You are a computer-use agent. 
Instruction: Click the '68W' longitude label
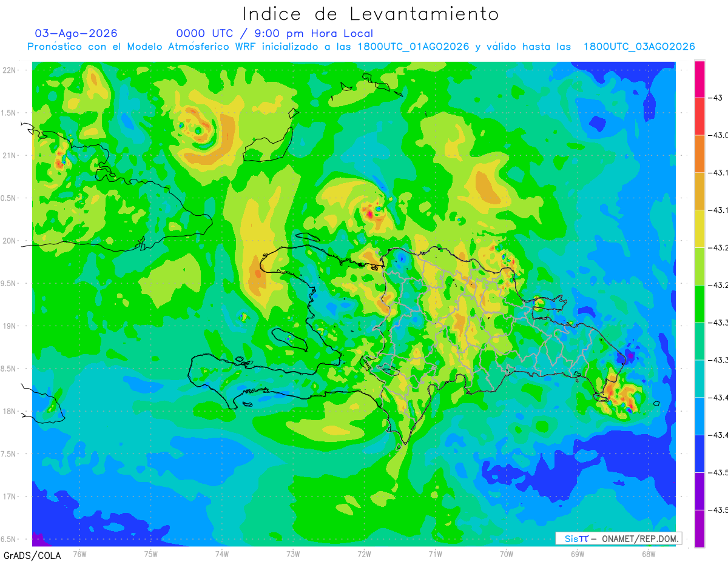tap(649, 554)
